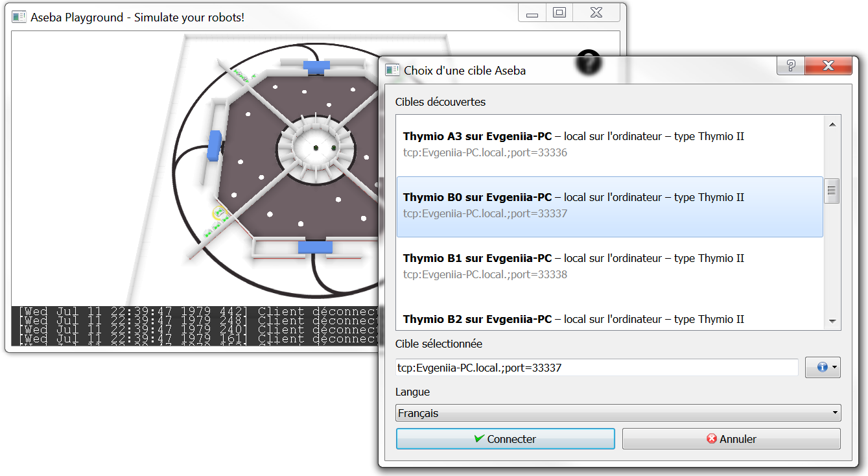Cancel with the Annuler button

pos(731,439)
